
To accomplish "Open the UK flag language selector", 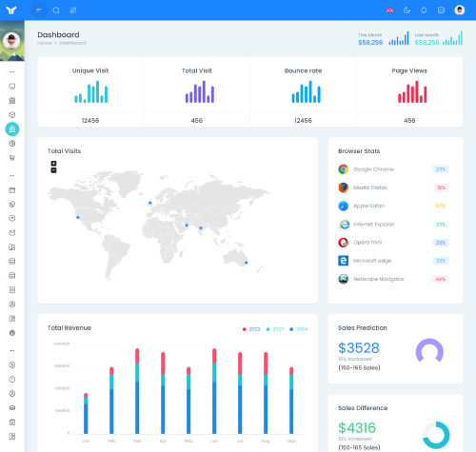I will 389,10.
